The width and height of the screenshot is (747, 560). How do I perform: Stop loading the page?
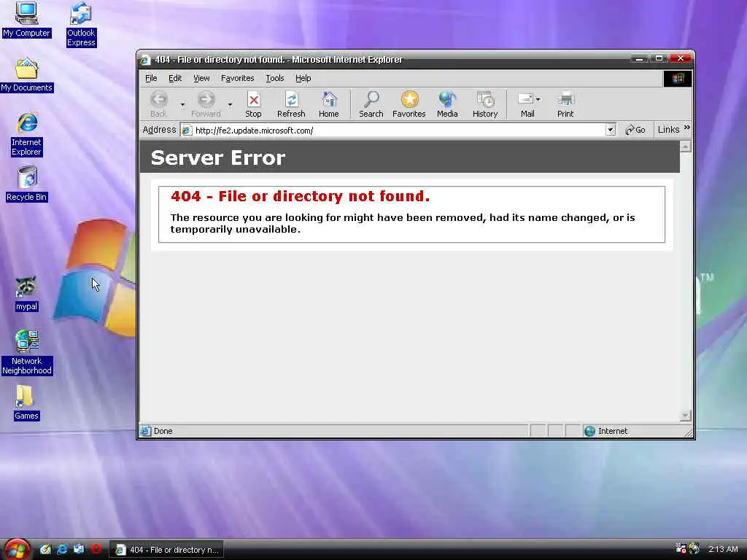[x=253, y=104]
